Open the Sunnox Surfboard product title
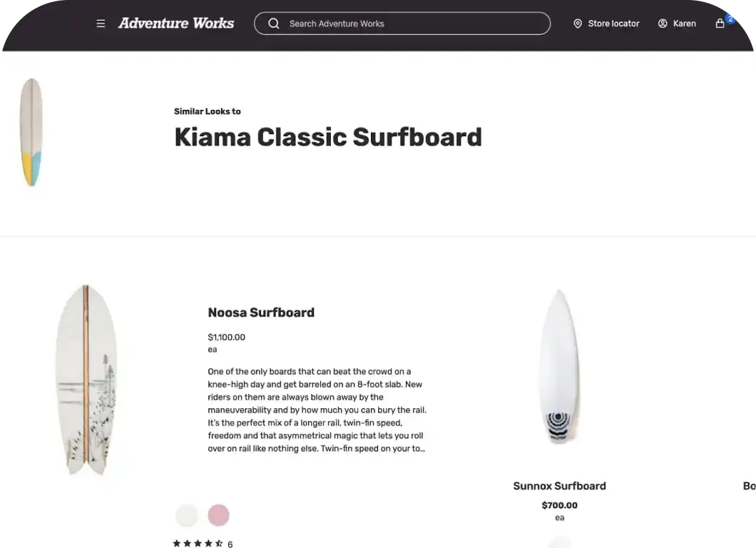756x548 pixels. [x=559, y=486]
